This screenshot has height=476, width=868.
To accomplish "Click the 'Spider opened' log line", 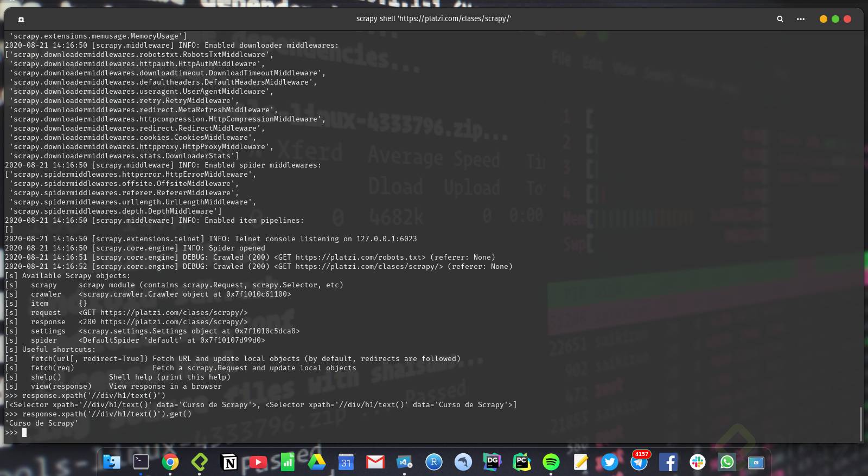I will click(x=135, y=248).
